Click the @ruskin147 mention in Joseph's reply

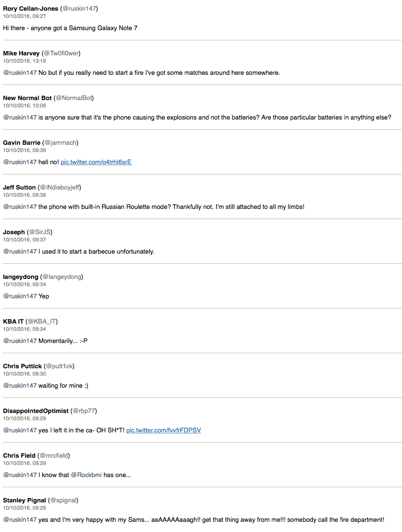click(20, 252)
